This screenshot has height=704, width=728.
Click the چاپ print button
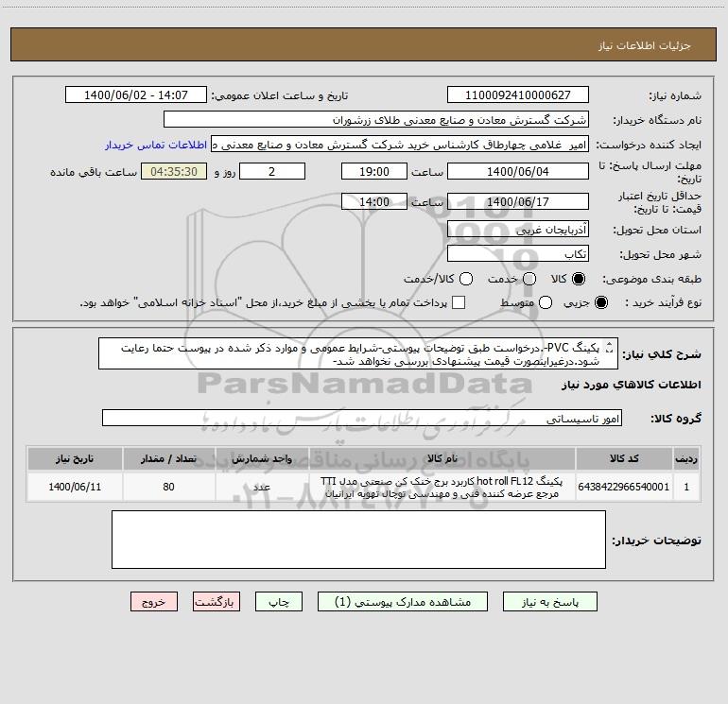pyautogui.click(x=279, y=602)
